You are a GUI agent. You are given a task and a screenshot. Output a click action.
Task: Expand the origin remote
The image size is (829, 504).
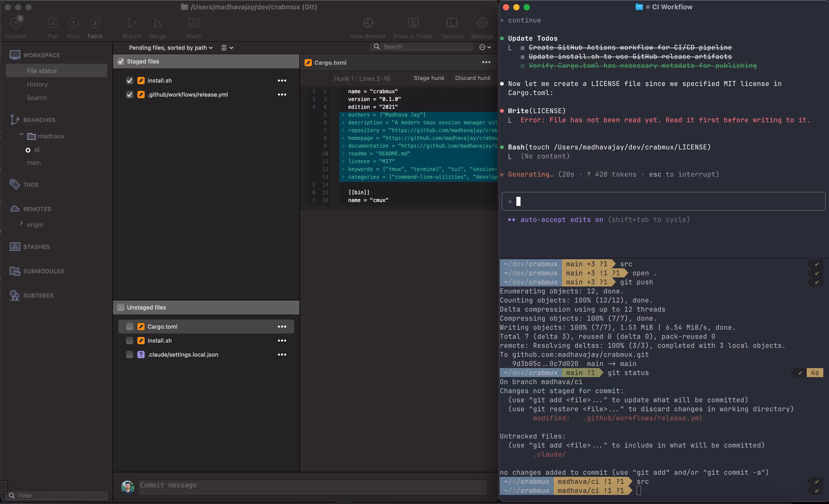pyautogui.click(x=22, y=223)
